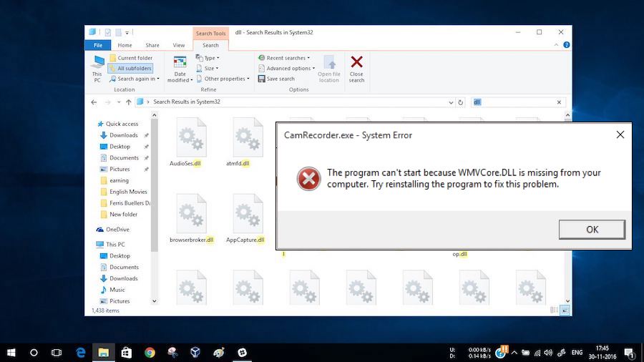The height and width of the screenshot is (362, 644).
Task: Select This PC in navigation pane
Action: point(110,244)
